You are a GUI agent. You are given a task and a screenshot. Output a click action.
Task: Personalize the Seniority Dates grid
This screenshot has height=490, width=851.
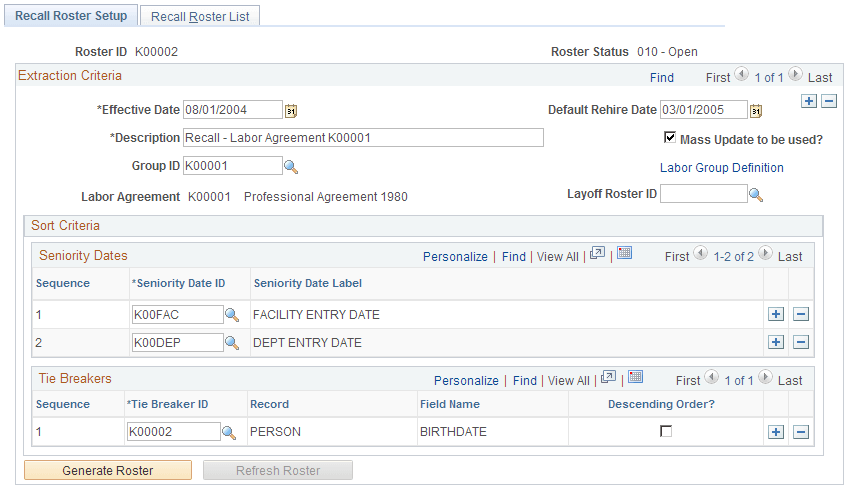point(455,257)
